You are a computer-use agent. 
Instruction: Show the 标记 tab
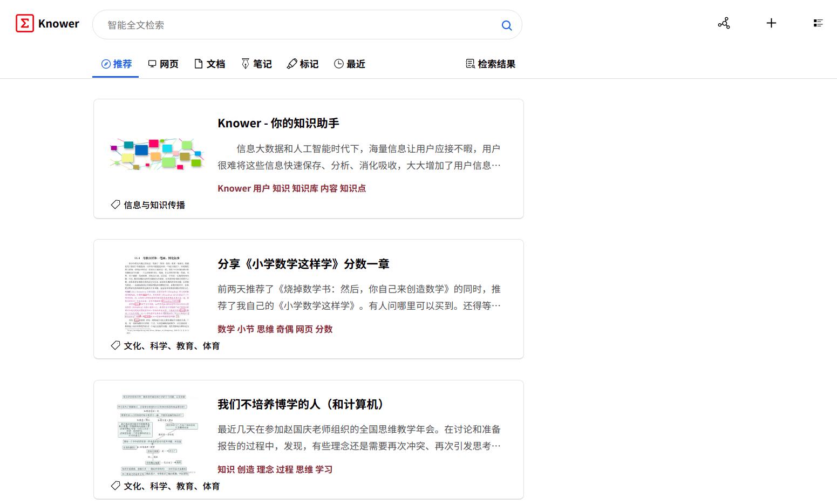pos(303,64)
